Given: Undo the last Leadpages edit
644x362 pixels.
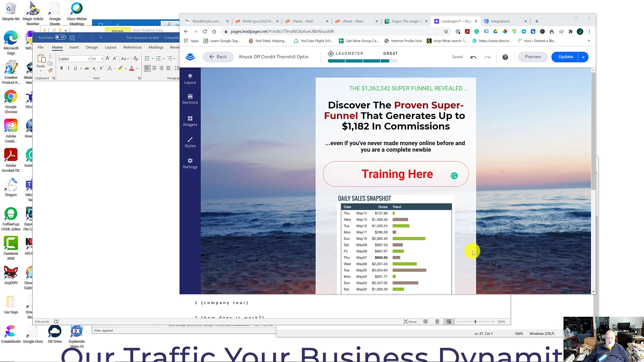Looking at the screenshot, I should [473, 57].
